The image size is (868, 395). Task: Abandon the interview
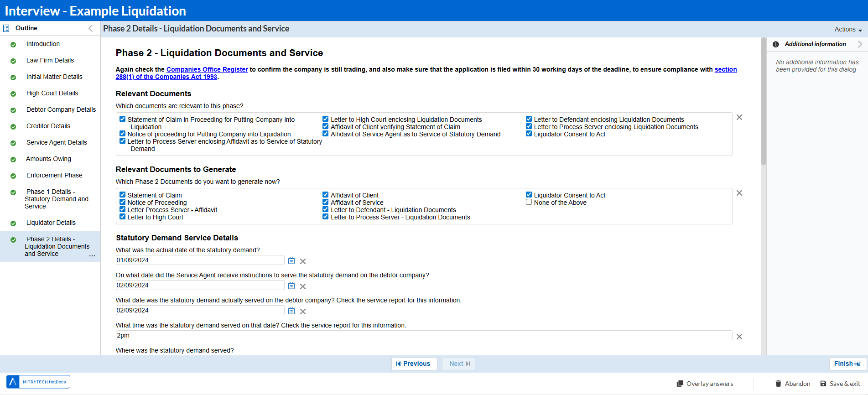[793, 384]
